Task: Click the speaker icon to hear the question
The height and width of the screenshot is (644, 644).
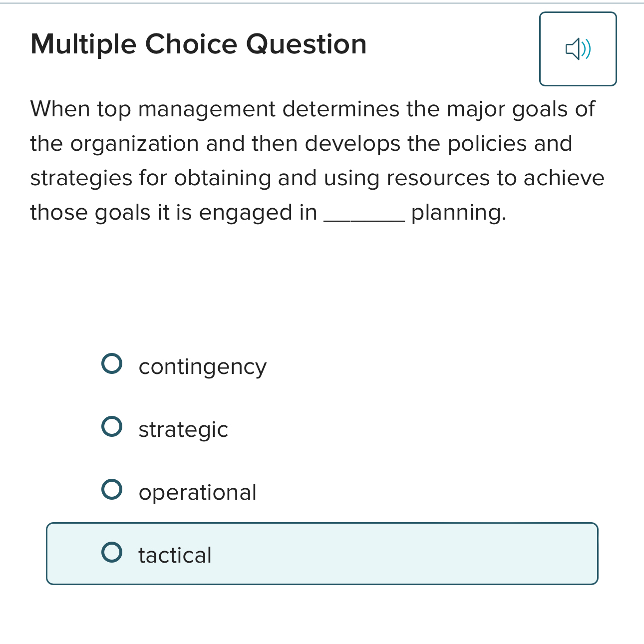Action: (578, 49)
